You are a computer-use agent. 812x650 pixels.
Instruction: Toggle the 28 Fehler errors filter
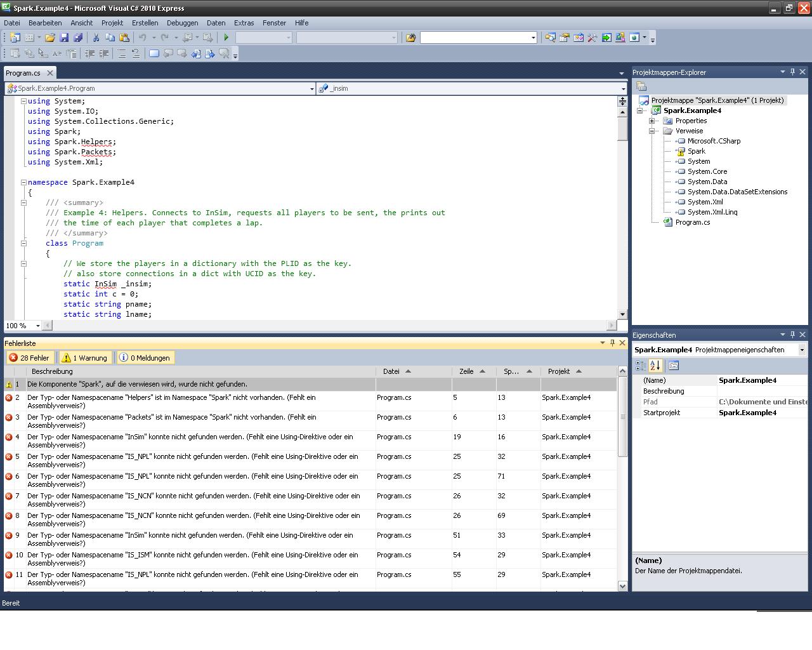(29, 358)
